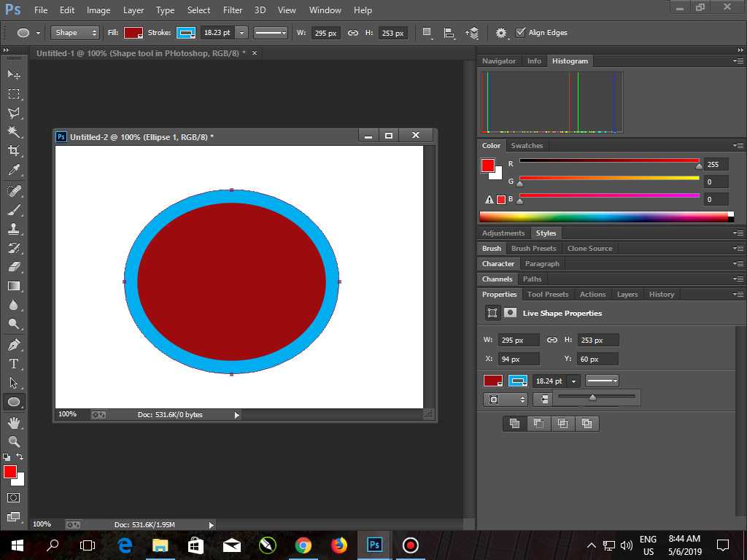747x560 pixels.
Task: Click the Subtract Front Shape pathfinder button
Action: [x=538, y=423]
